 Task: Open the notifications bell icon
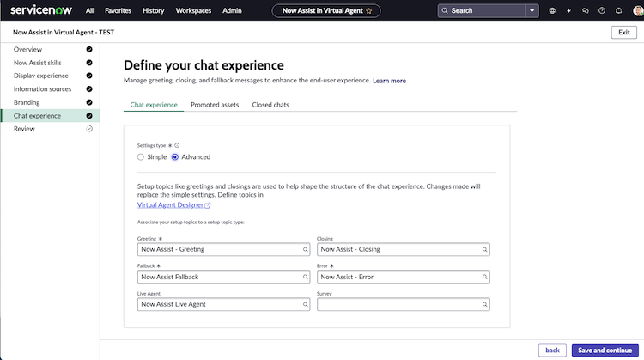618,10
